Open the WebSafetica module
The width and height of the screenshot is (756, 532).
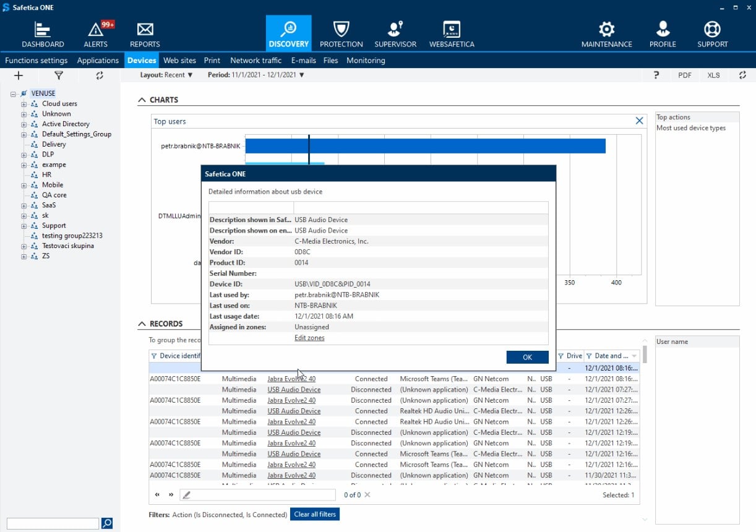[x=452, y=35]
